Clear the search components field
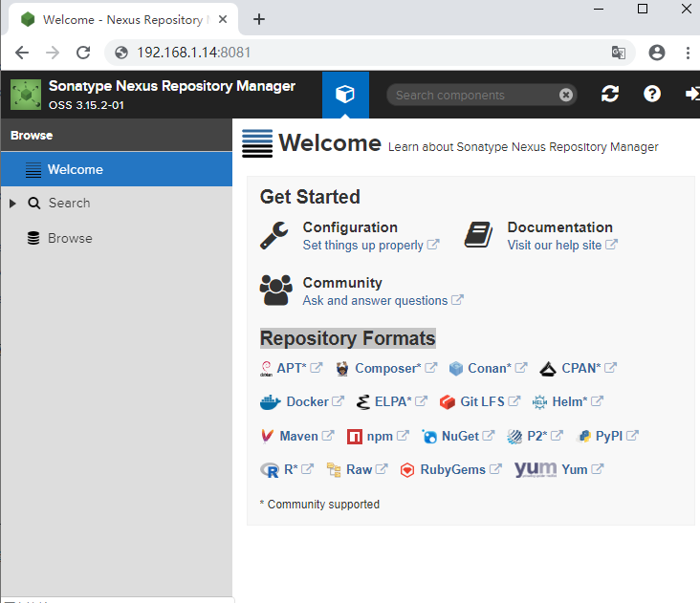This screenshot has width=700, height=603. [565, 95]
